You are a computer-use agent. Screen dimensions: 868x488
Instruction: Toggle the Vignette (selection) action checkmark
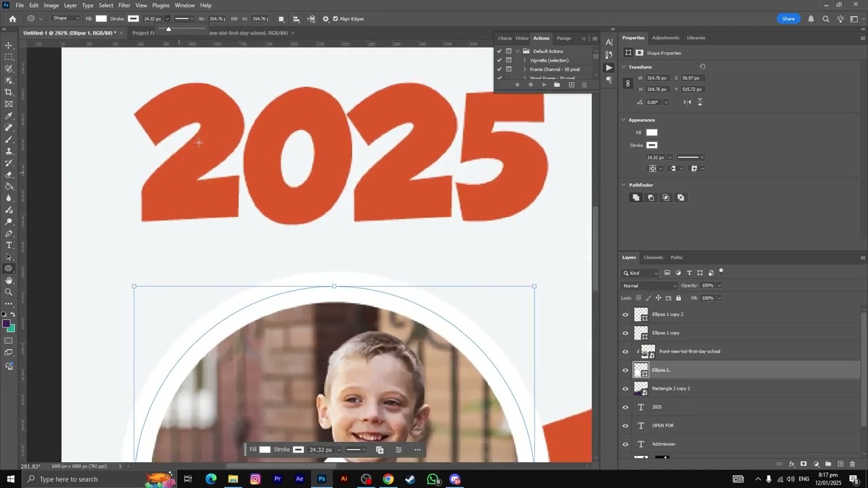click(x=499, y=60)
